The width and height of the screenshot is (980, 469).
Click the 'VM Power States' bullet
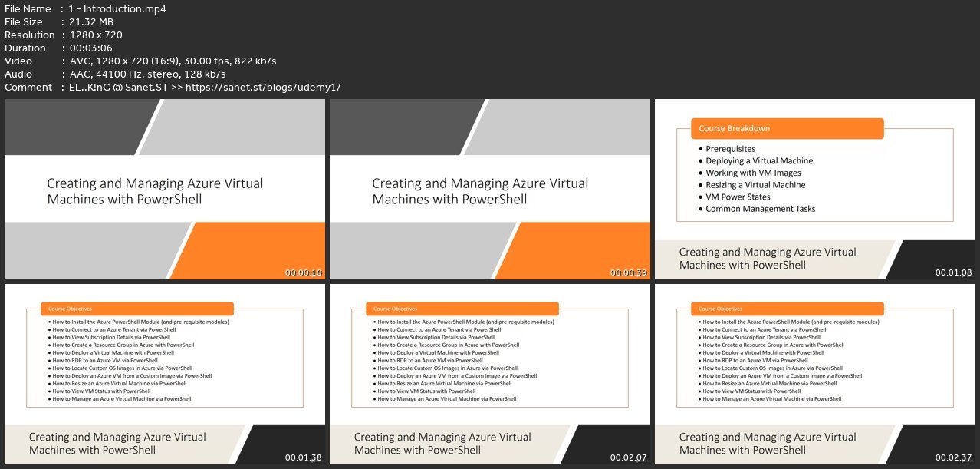coord(738,197)
